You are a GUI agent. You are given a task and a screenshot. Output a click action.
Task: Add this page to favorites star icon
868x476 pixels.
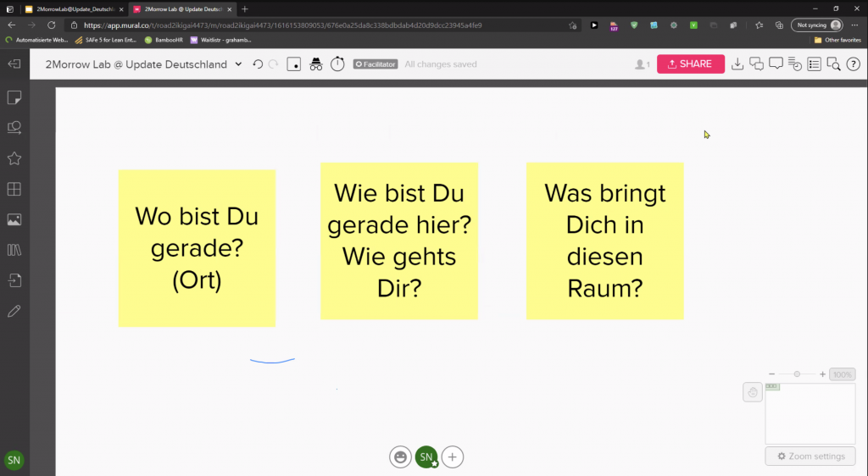click(572, 25)
